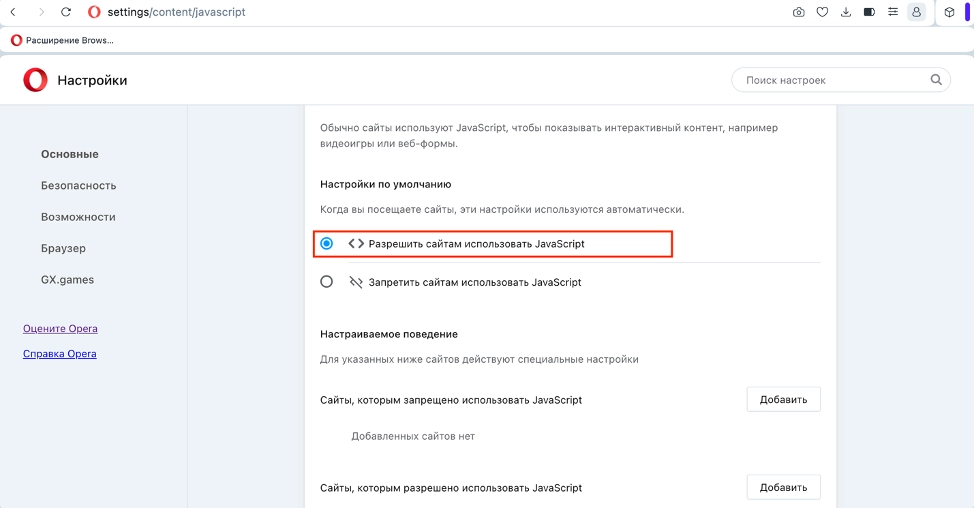974x508 pixels.
Task: Open the profile account icon
Action: [916, 12]
